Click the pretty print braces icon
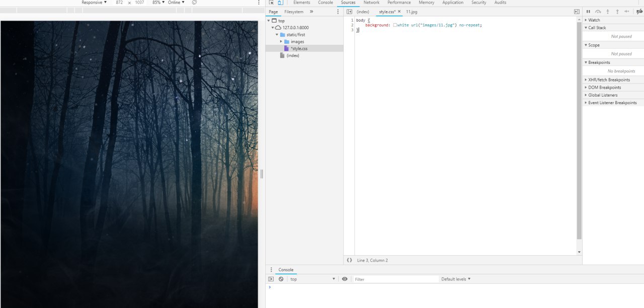 (x=349, y=260)
